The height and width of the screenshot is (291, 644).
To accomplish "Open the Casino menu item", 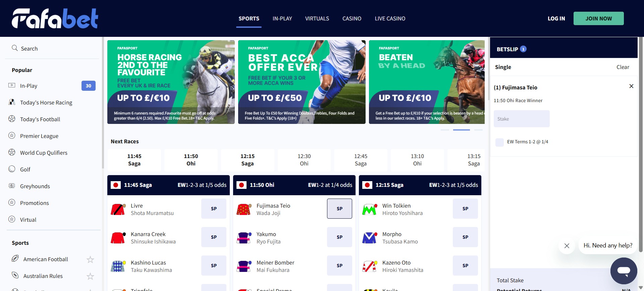I will tap(352, 19).
